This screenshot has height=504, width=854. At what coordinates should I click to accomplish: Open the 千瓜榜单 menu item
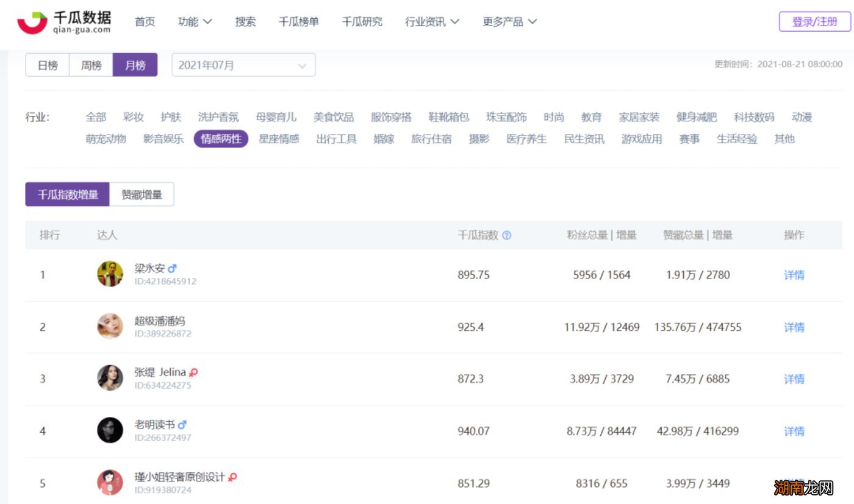point(298,22)
